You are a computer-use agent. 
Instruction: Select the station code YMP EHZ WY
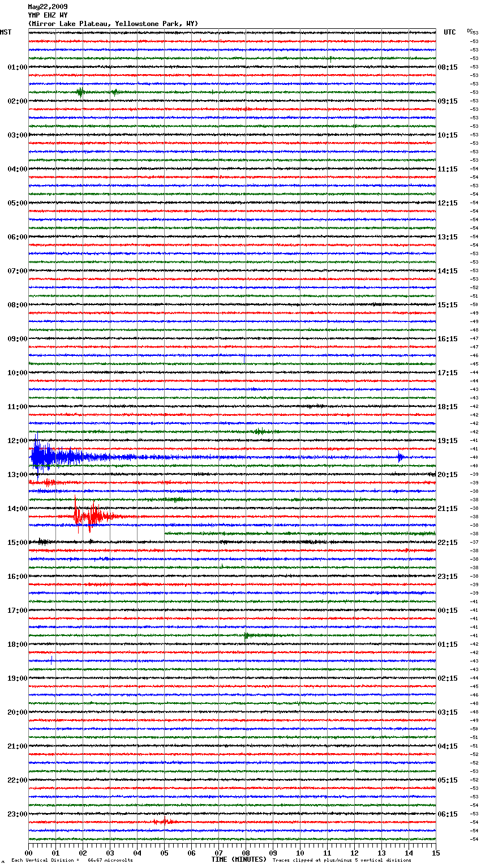[48, 15]
